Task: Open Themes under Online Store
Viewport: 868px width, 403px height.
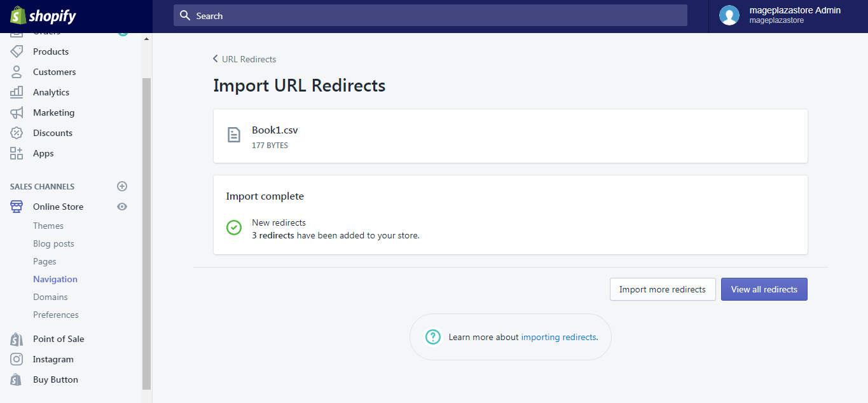Action: click(x=48, y=226)
